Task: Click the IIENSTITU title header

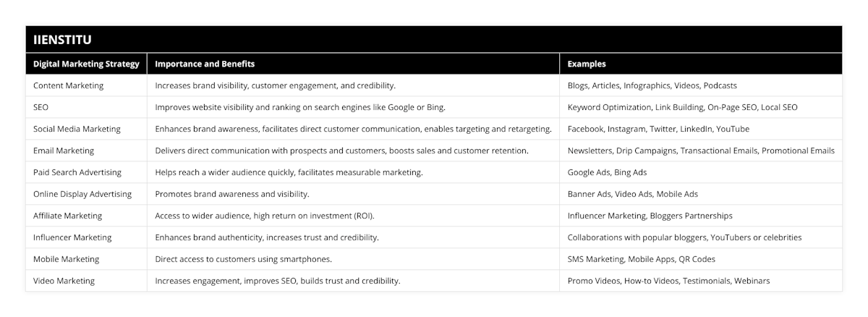Action: 61,40
